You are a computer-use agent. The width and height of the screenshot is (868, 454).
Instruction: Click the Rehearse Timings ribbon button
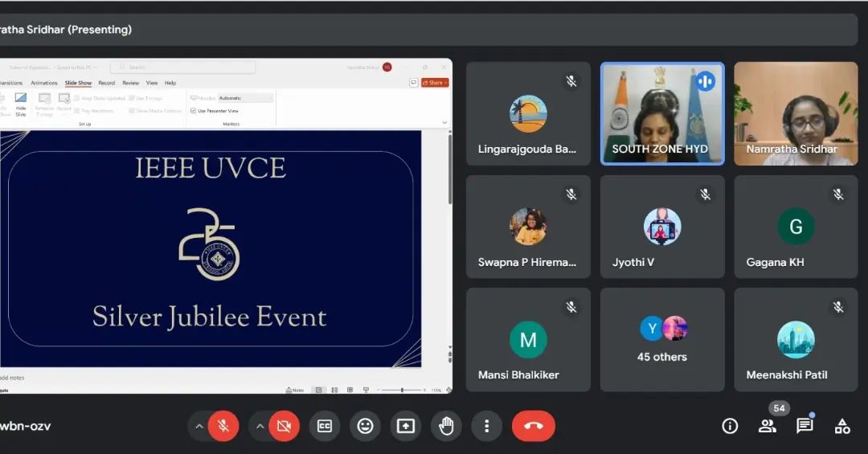point(44,104)
